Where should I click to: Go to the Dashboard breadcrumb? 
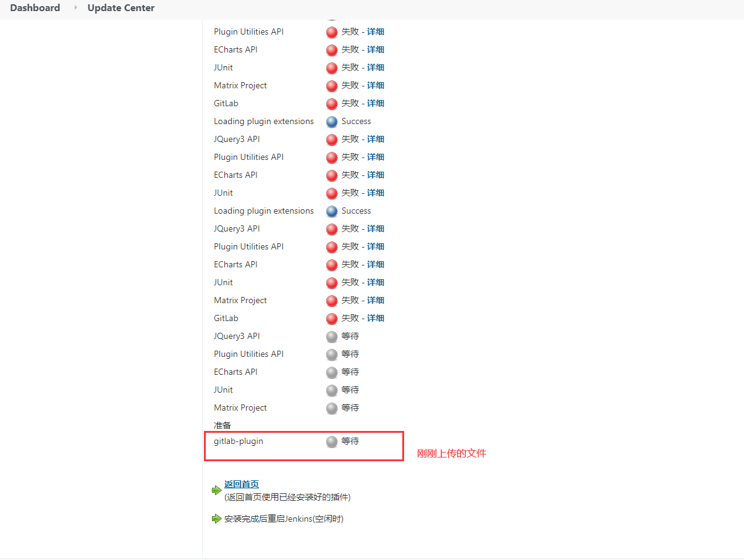tap(35, 8)
